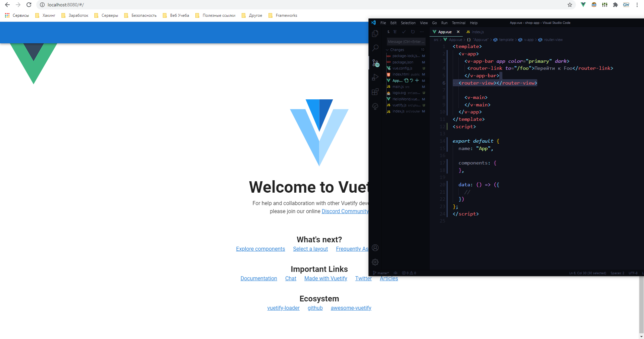Screen dimensions: 644x339
Task: Click the master branch in the status bar
Action: pyautogui.click(x=381, y=273)
